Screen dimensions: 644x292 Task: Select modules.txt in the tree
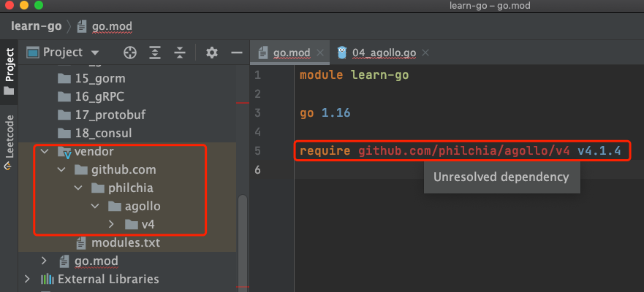click(126, 243)
